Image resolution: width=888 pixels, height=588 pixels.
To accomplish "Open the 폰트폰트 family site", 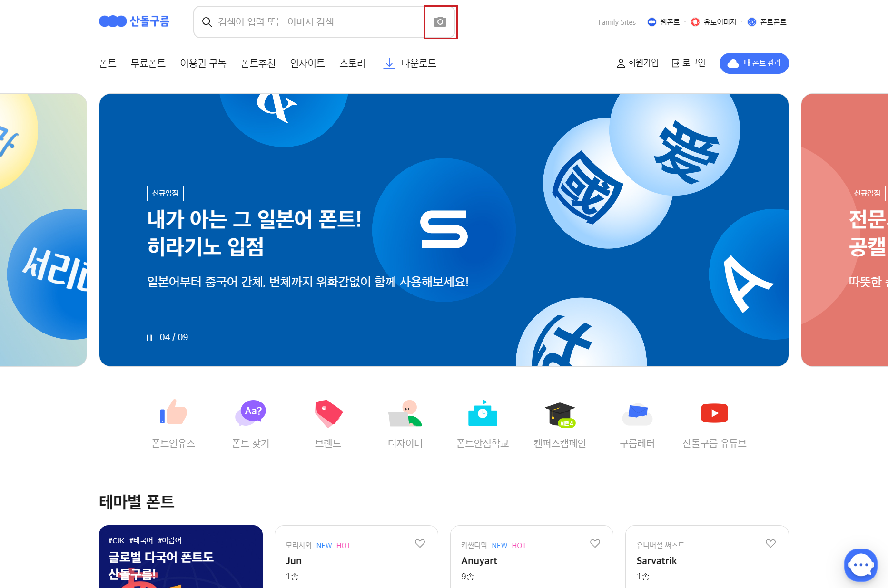I will coord(767,22).
